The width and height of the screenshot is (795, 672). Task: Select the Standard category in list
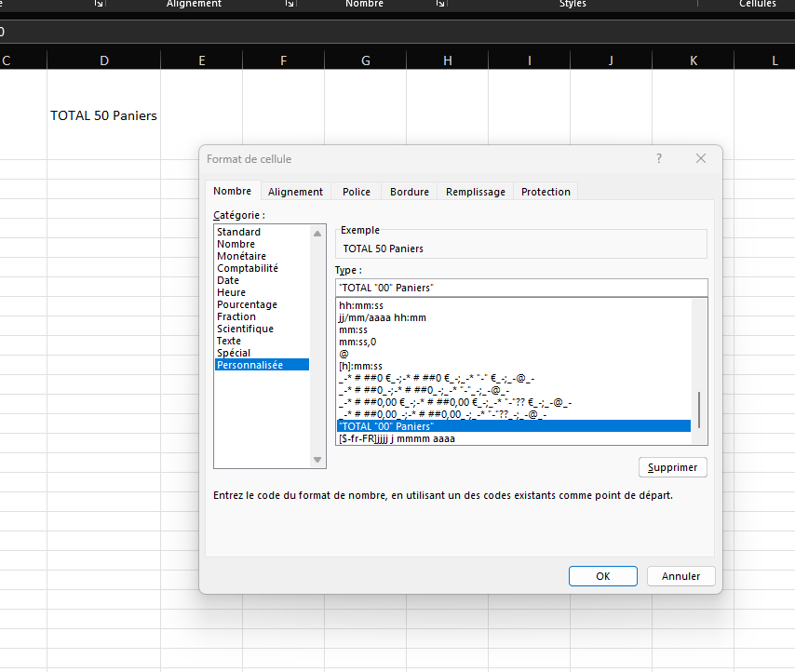coord(238,232)
